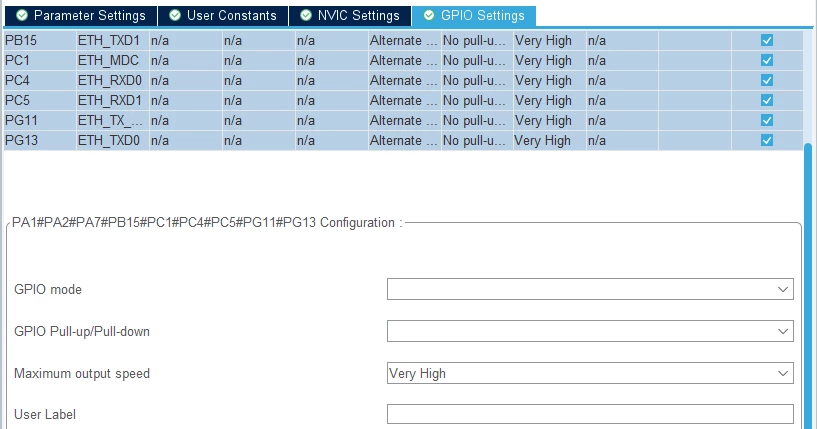This screenshot has width=817, height=429.
Task: Toggle the Modified checkbox for PC4
Action: click(x=766, y=80)
